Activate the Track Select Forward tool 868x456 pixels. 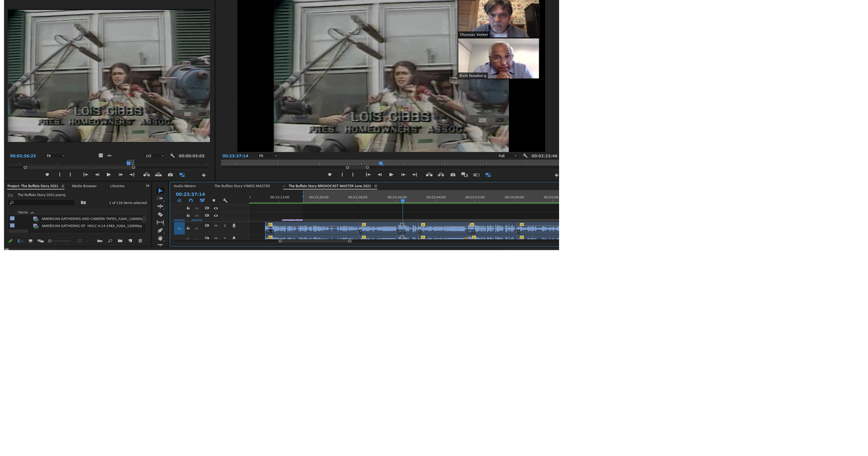point(160,198)
